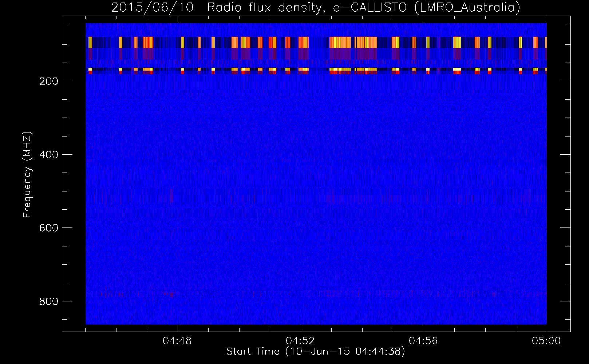589x364 pixels.
Task: Click the 800 frequency tick label
Action: point(48,301)
